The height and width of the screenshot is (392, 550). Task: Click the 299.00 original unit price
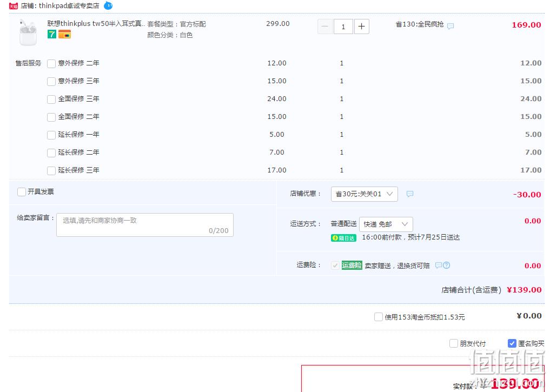pos(278,23)
